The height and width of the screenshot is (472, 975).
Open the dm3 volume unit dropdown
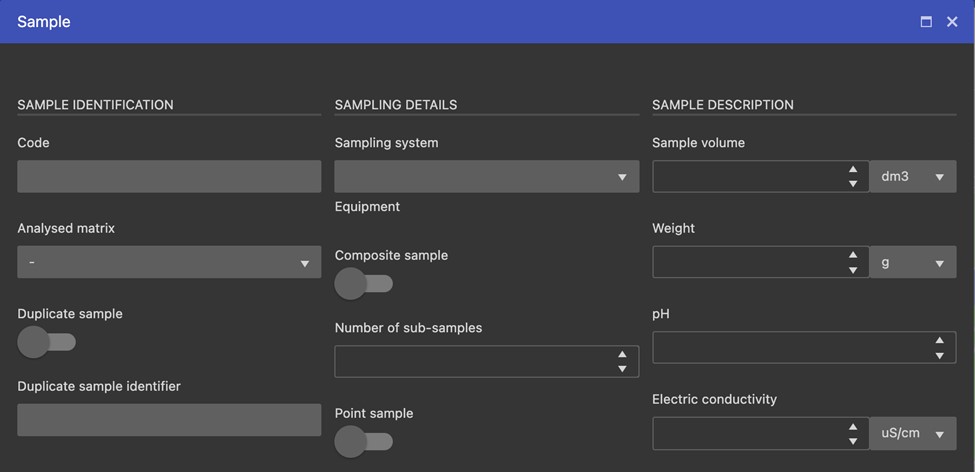(913, 177)
